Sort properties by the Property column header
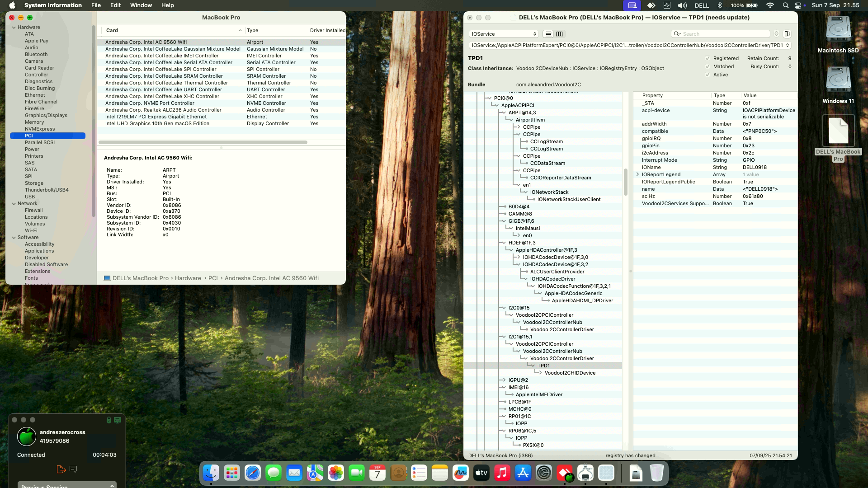 (x=672, y=95)
